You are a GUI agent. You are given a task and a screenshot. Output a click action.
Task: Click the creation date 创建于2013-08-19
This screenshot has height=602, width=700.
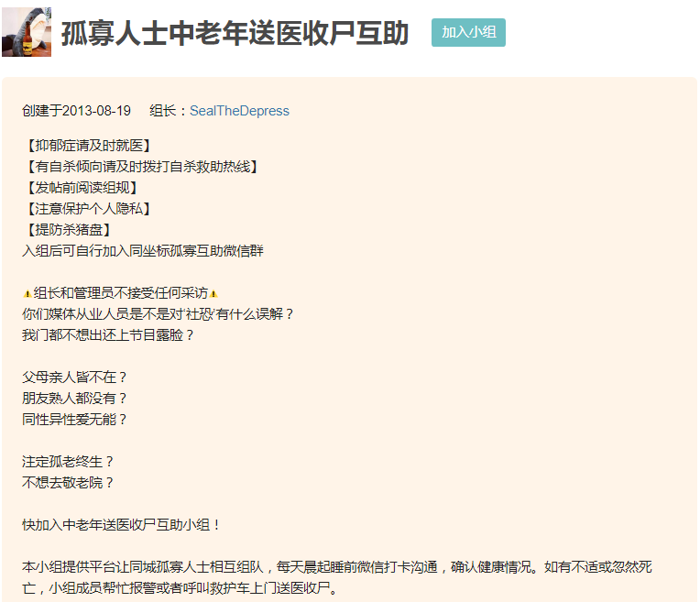[x=76, y=111]
